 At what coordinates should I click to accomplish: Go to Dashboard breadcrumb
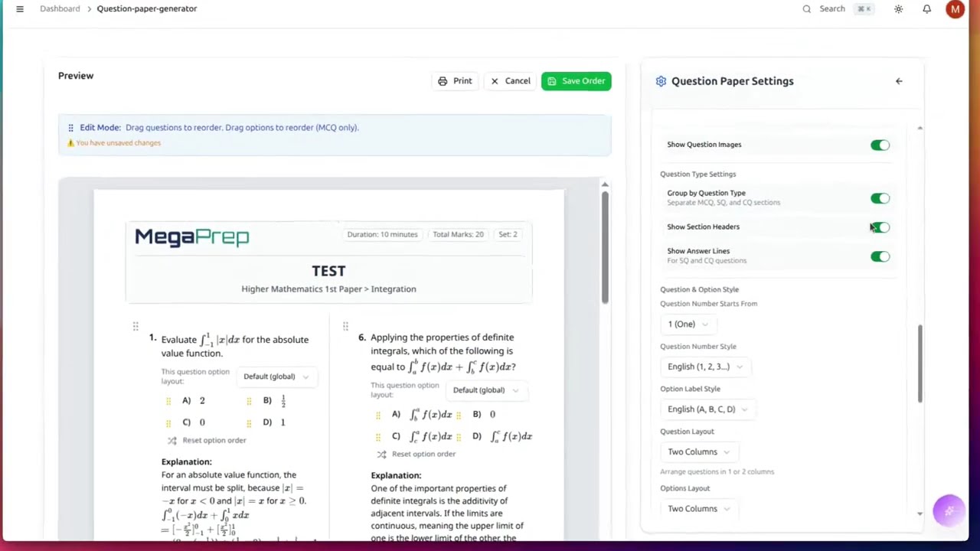click(x=60, y=8)
